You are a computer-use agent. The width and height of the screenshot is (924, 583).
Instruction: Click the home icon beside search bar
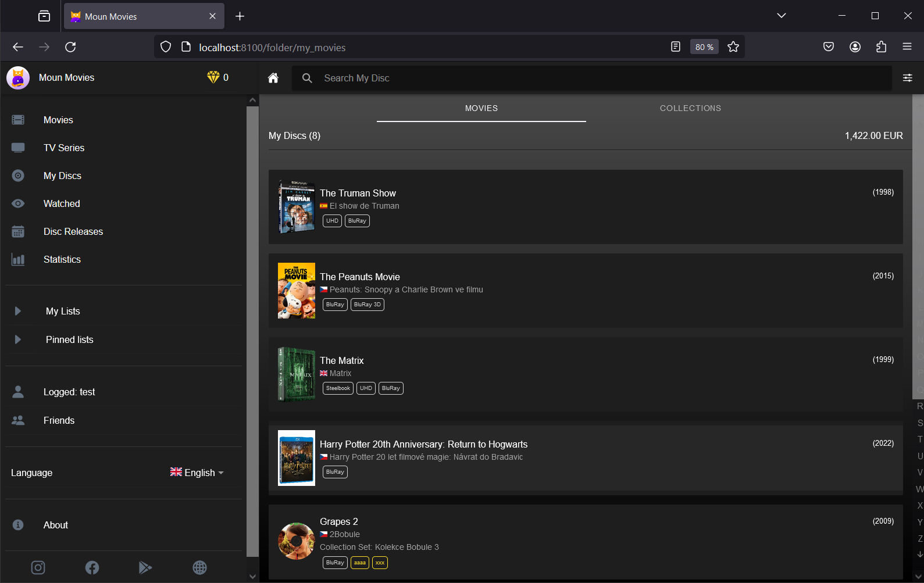(273, 78)
